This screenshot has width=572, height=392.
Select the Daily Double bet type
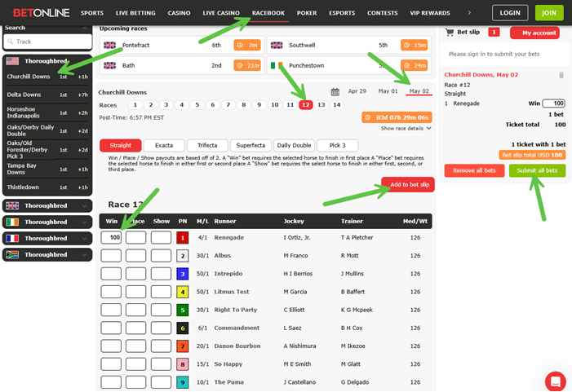click(x=294, y=145)
